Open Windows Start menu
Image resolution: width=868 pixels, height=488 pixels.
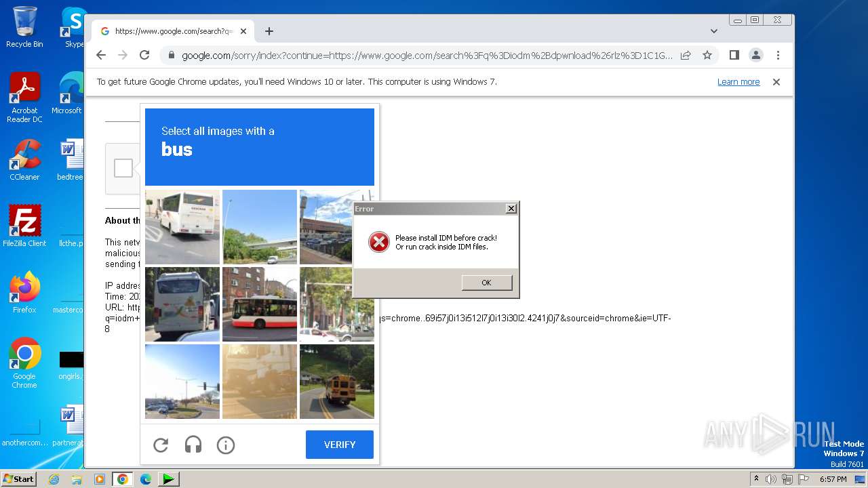tap(19, 479)
